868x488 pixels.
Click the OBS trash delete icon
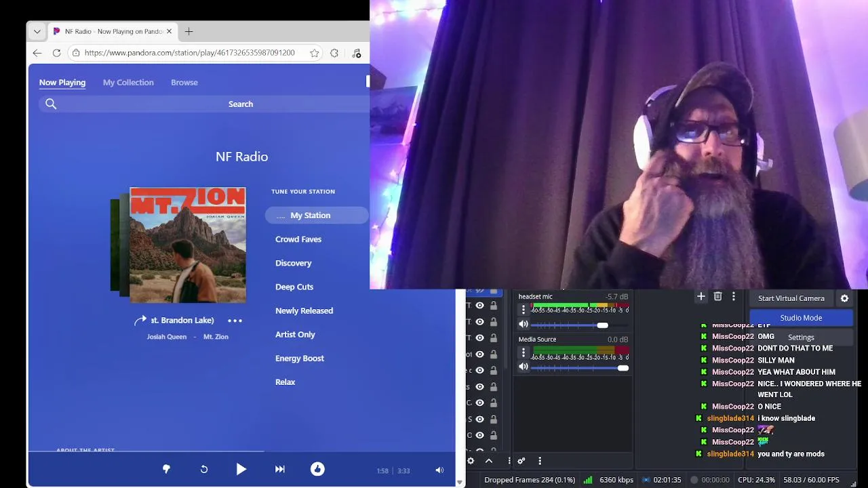point(717,296)
